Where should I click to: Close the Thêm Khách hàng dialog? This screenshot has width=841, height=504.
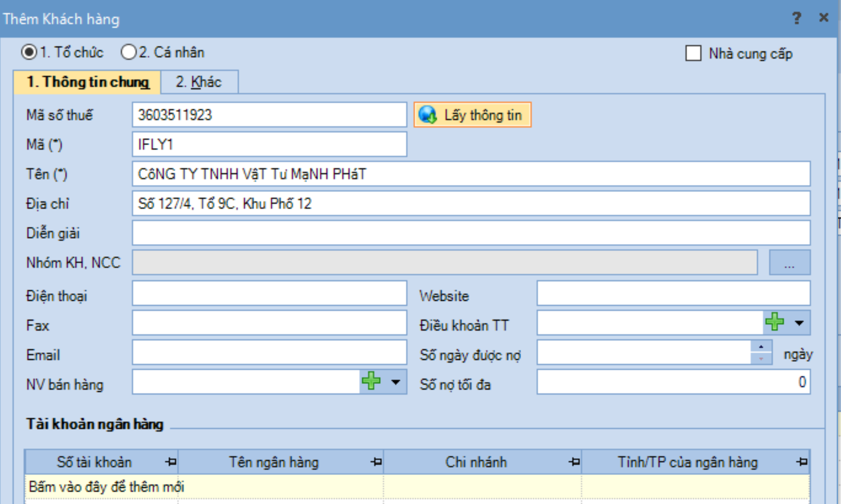click(824, 18)
